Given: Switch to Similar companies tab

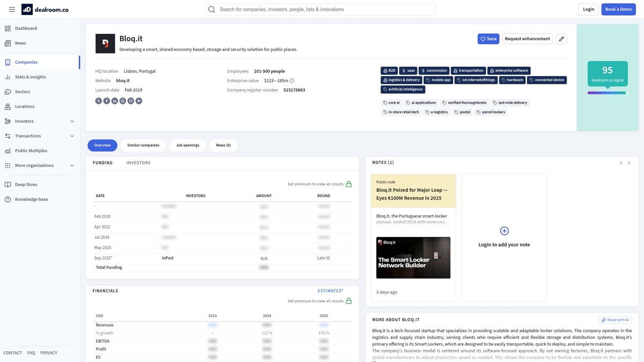Looking at the screenshot, I should pos(143,145).
